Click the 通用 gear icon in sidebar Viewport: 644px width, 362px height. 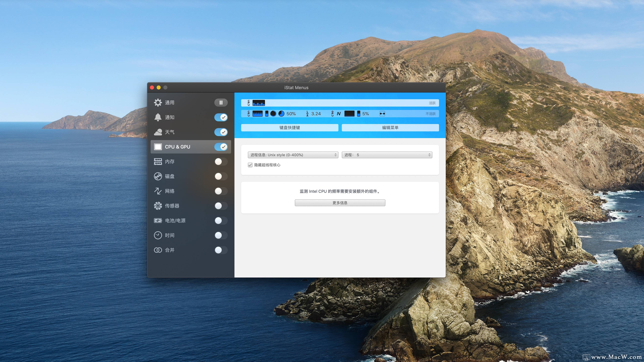158,102
